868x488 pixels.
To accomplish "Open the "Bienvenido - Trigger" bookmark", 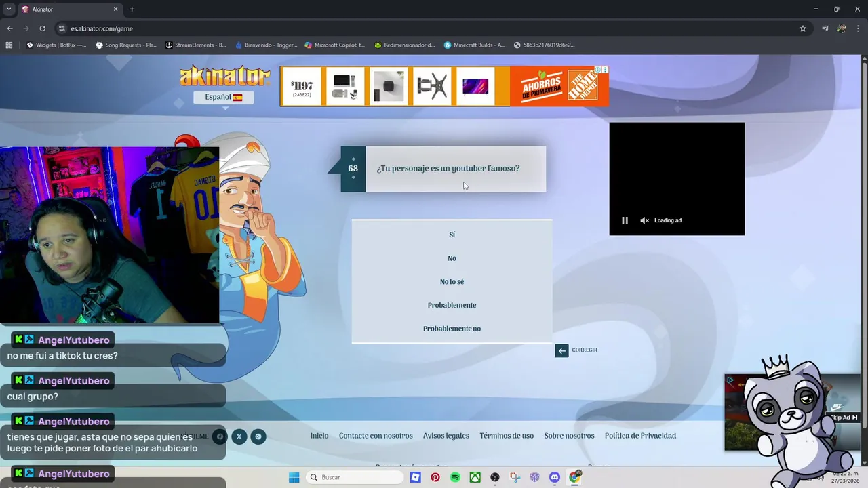I will pos(267,45).
